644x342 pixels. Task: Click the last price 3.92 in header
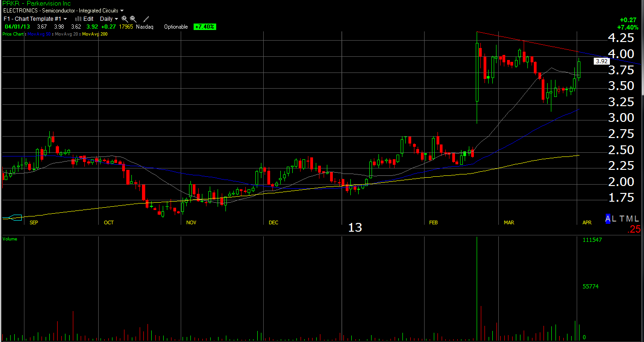(x=92, y=27)
